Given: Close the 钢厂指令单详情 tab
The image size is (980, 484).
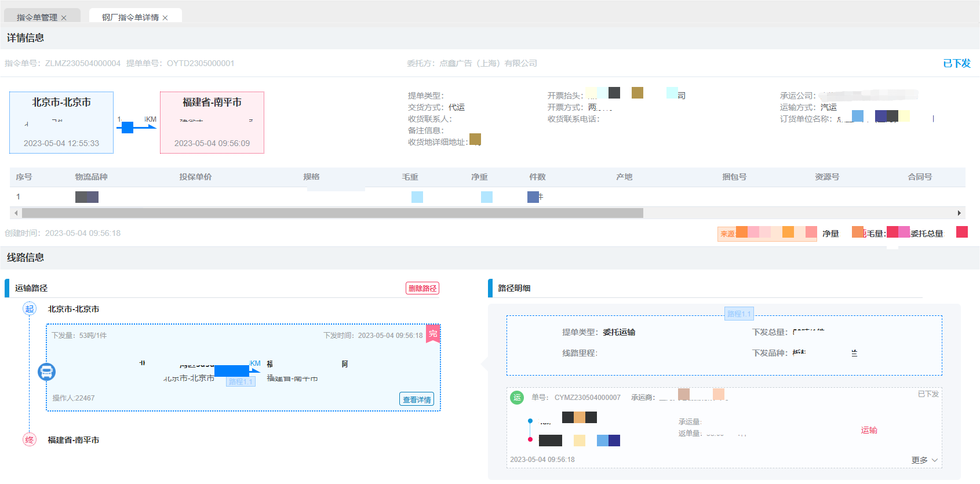Looking at the screenshot, I should pyautogui.click(x=165, y=18).
